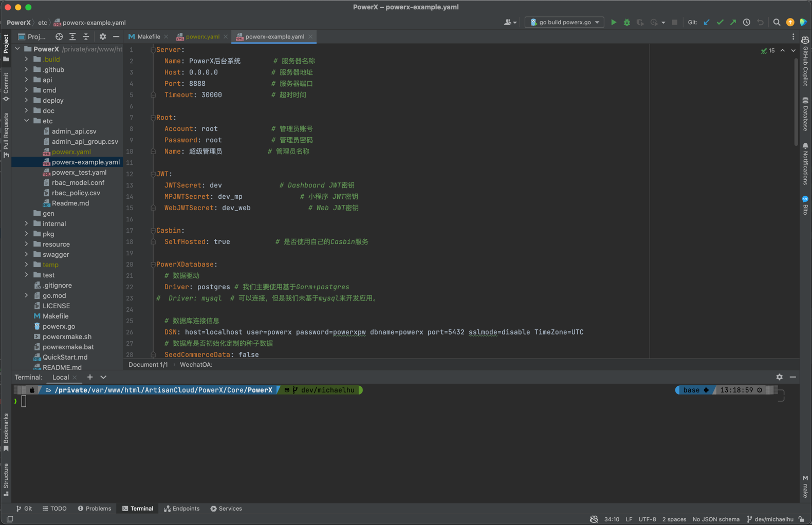The image size is (812, 525).
Task: Expand the .build folder
Action: 26,59
